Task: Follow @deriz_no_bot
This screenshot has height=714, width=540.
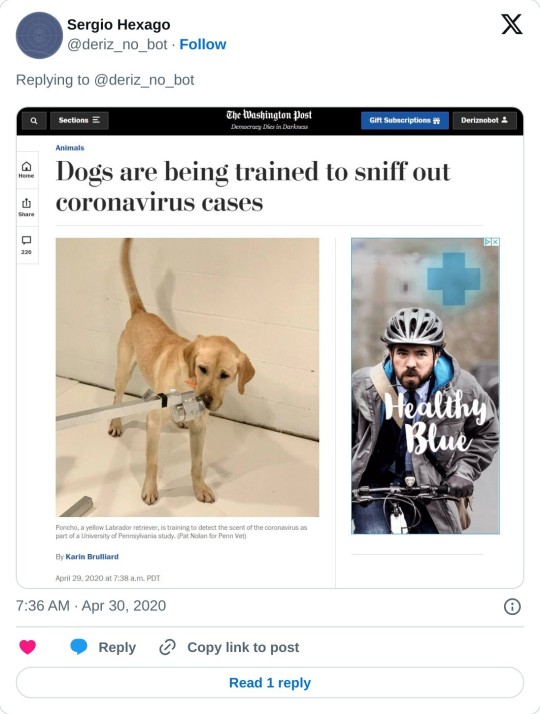Action: coord(203,44)
